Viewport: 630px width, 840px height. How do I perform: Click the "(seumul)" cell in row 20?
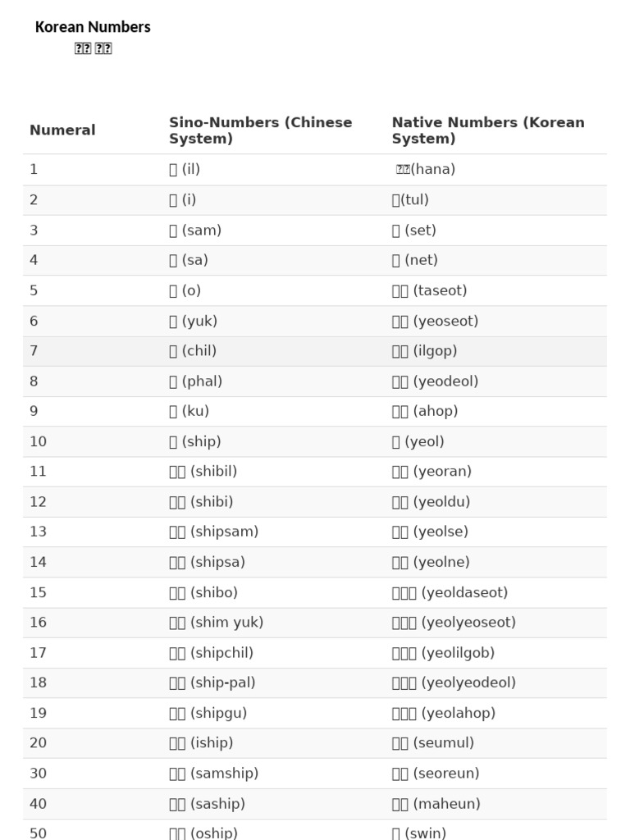(x=433, y=742)
